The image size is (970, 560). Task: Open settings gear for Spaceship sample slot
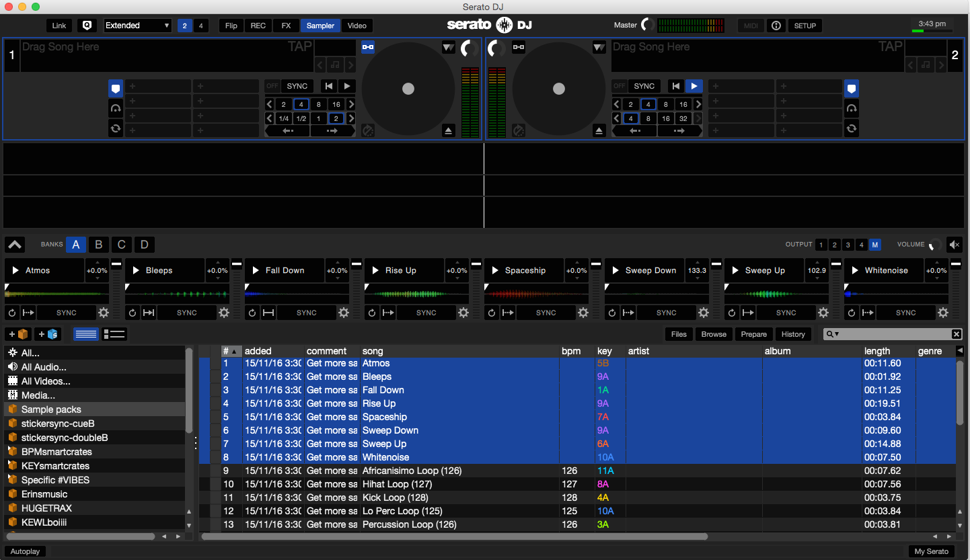[x=583, y=313]
